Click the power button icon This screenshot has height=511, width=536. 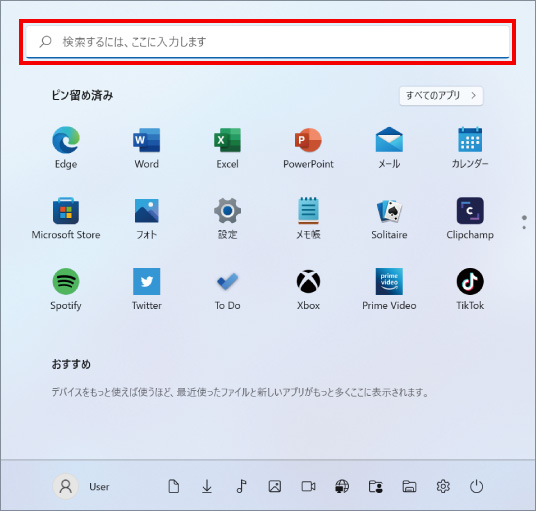tap(476, 486)
